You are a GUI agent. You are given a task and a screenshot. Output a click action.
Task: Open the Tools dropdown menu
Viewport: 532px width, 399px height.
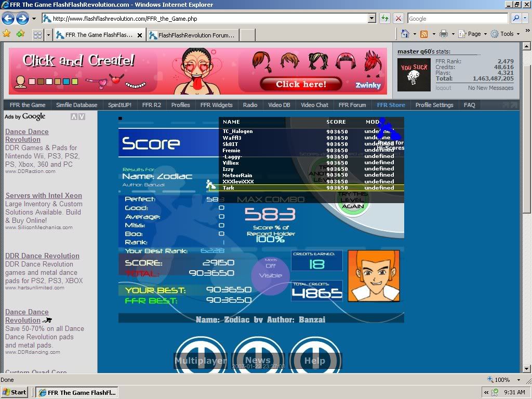click(507, 34)
